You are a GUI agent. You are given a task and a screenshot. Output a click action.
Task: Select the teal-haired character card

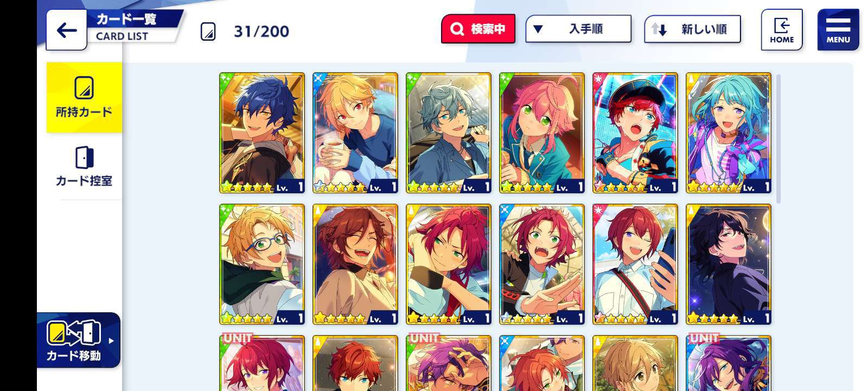(x=729, y=133)
